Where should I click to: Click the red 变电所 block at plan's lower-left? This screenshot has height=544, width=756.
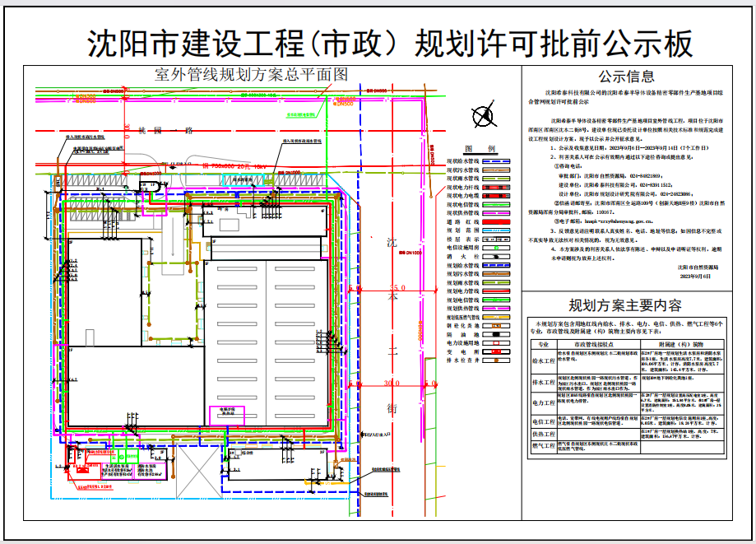coord(82,470)
